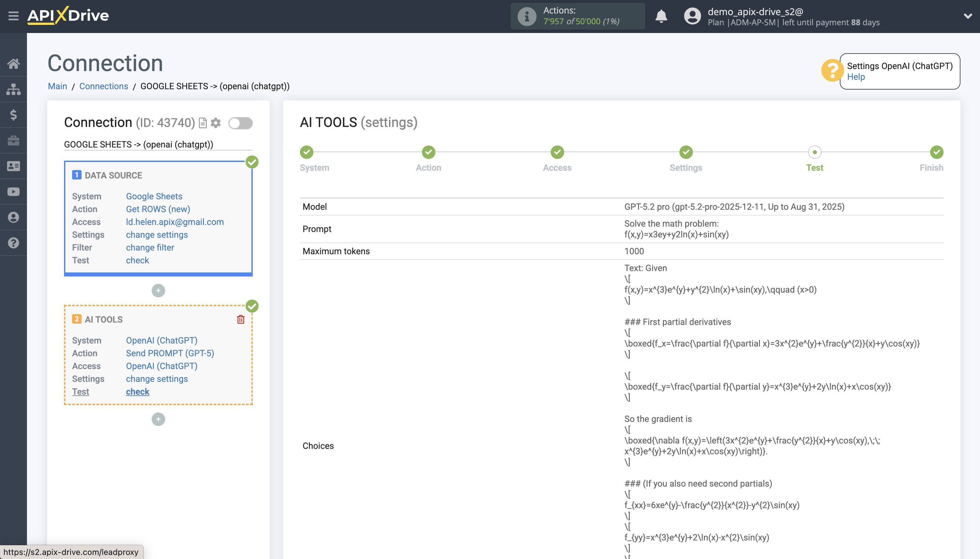Open the profile sidebar icon
The image size is (980, 559).
coord(14,217)
